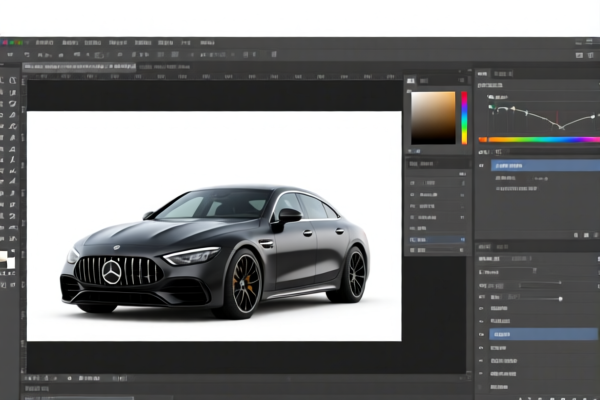Switch to the inactive tab beside color picker tab
600x400 pixels.
[x=424, y=81]
